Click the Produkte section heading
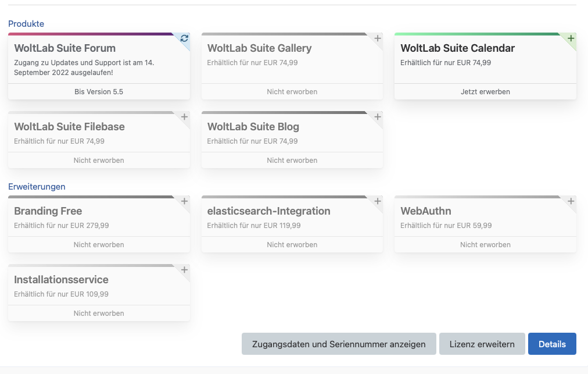588x374 pixels. click(26, 24)
